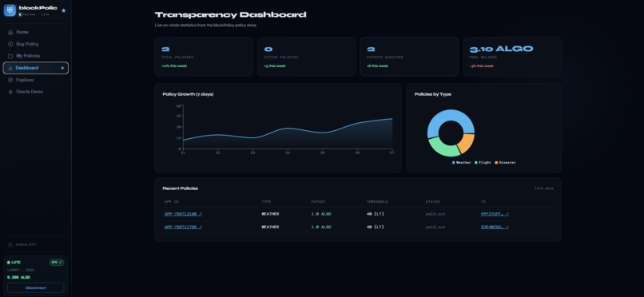This screenshot has height=297, width=644.
Task: Click the Pool Balance 3.10 ALGO card
Action: coord(511,57)
